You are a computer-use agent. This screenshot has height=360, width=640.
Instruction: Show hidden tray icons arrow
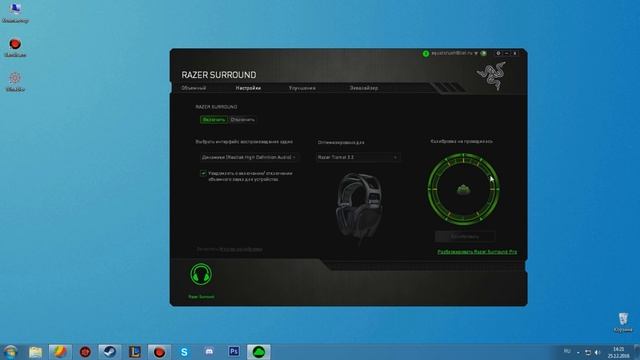click(578, 352)
